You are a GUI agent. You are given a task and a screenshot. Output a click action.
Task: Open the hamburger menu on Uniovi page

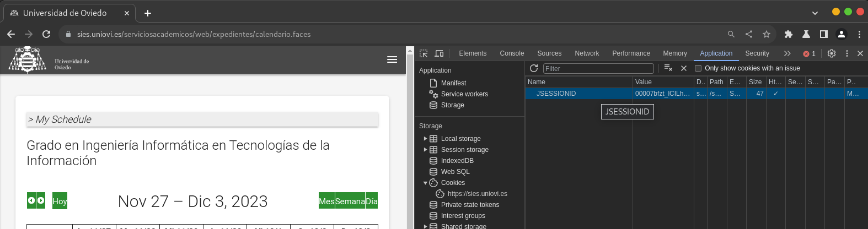[392, 59]
